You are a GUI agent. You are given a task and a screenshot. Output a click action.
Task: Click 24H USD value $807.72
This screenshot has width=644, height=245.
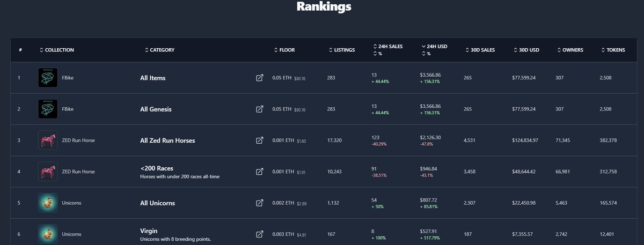429,200
